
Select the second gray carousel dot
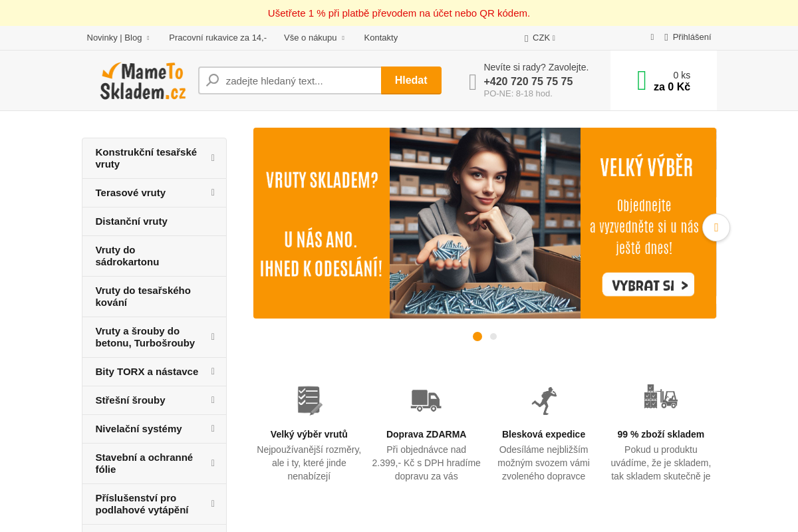pos(493,336)
